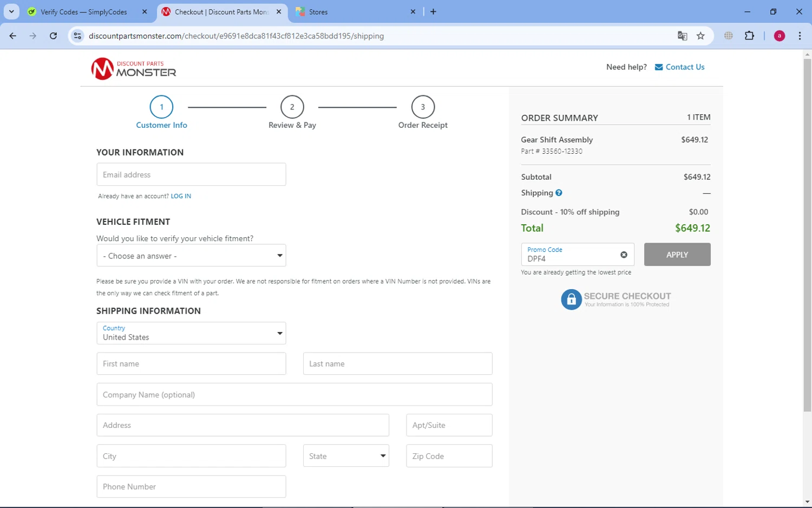Close the Verify Codes SimplyCodes tab

(145, 11)
